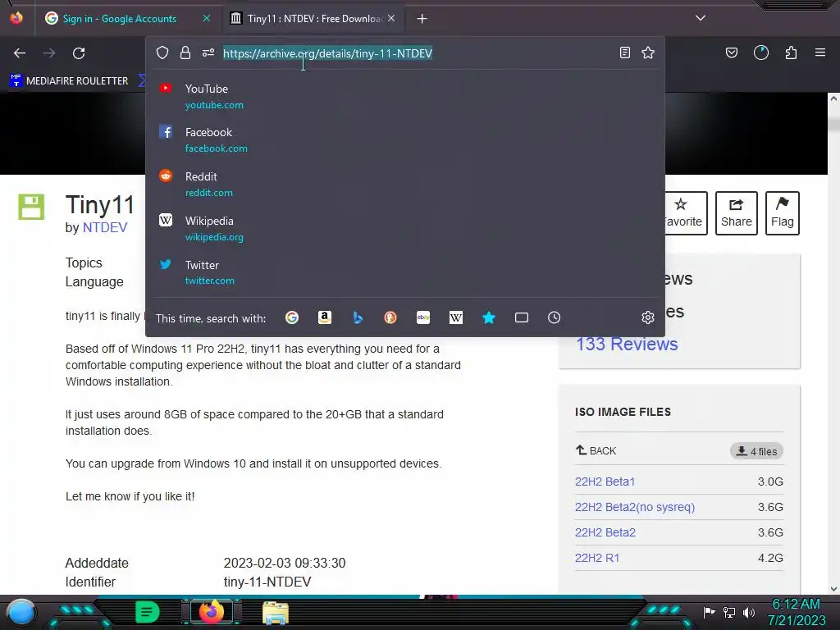The image size is (840, 630).
Task: Search this time with Bing
Action: pos(358,317)
